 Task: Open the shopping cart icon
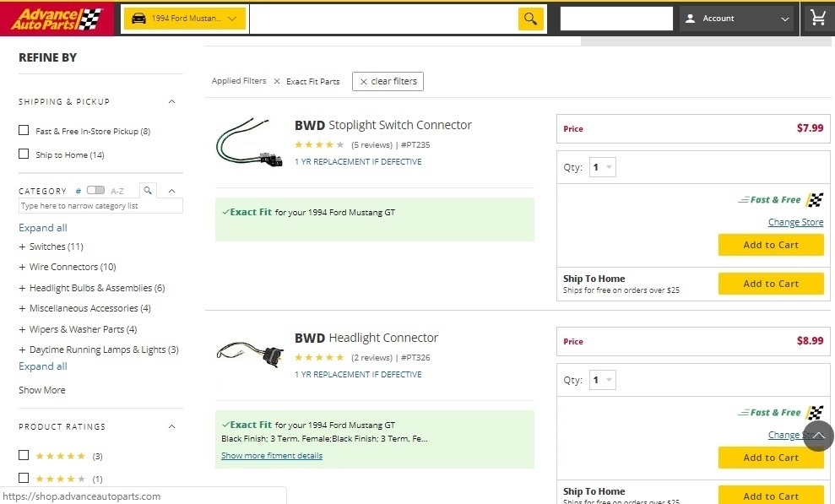click(816, 19)
